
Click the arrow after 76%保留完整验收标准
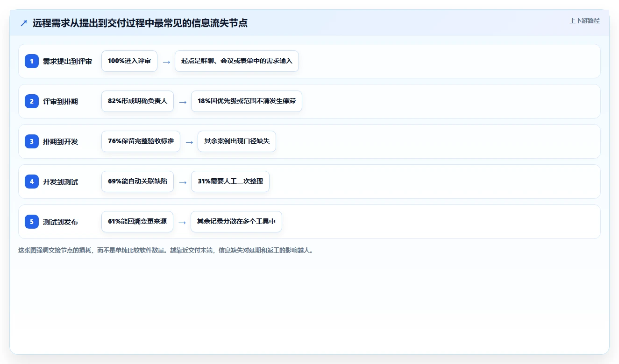[189, 142]
